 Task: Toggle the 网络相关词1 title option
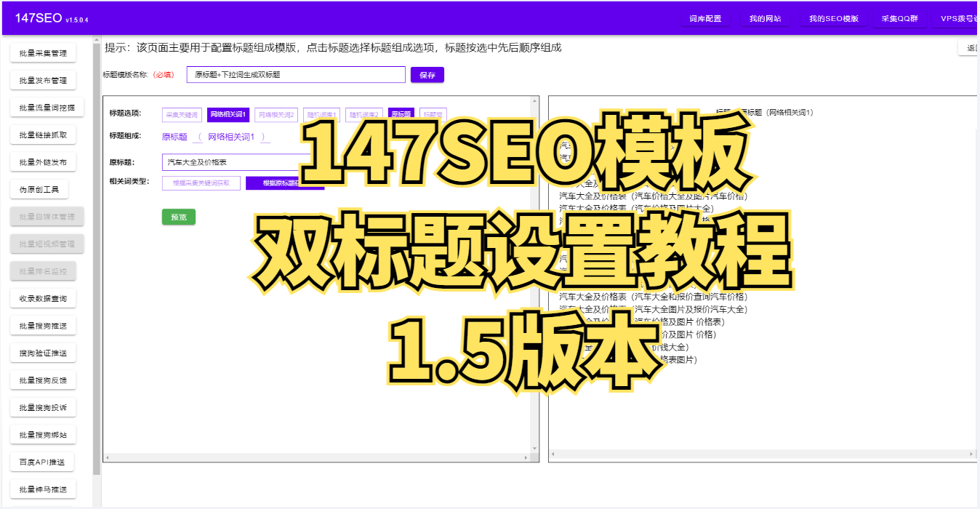tap(228, 115)
